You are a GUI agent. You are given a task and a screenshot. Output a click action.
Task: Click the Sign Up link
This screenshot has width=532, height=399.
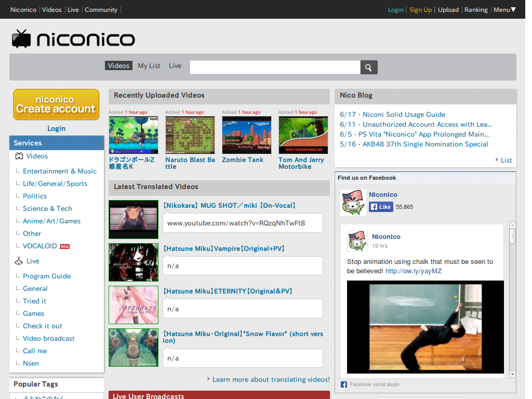[420, 10]
